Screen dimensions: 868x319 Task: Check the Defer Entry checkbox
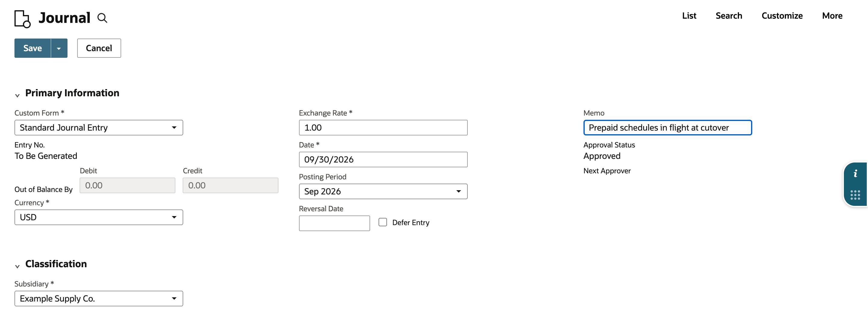tap(383, 222)
